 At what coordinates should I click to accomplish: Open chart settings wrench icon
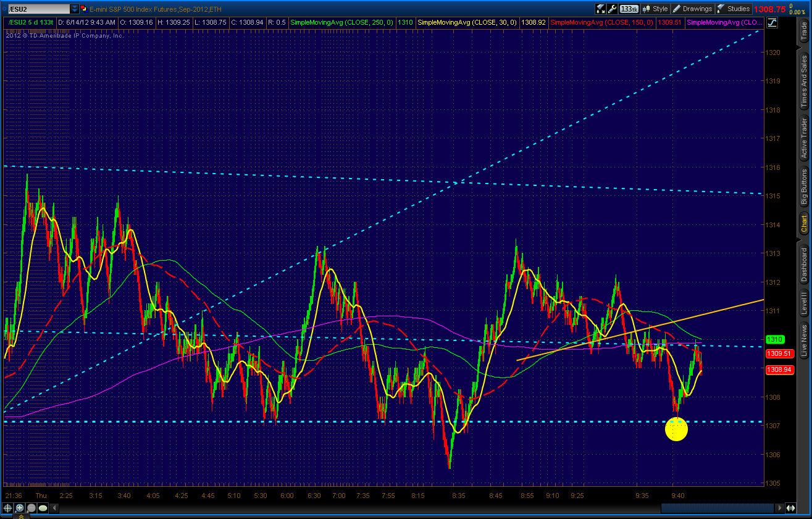612,9
